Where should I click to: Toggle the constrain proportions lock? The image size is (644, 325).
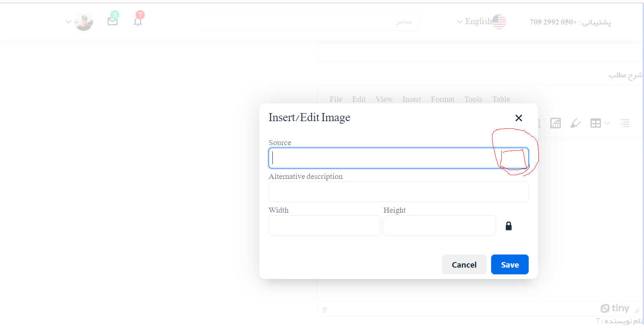(x=508, y=226)
